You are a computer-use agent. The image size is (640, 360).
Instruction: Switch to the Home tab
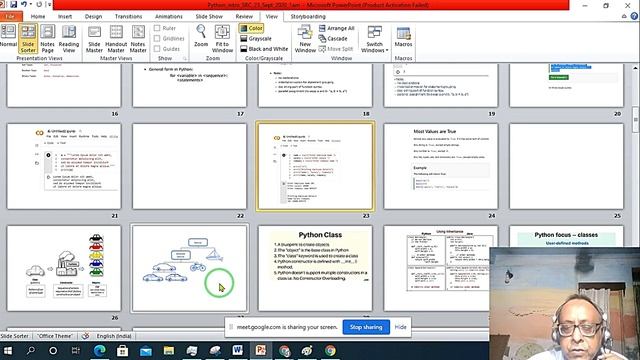tap(38, 16)
